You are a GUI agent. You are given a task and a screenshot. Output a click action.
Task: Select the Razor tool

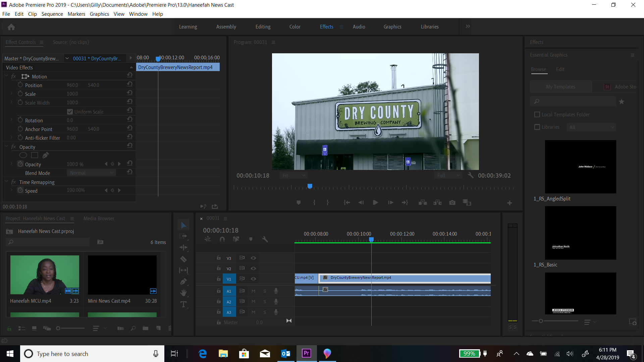(183, 259)
